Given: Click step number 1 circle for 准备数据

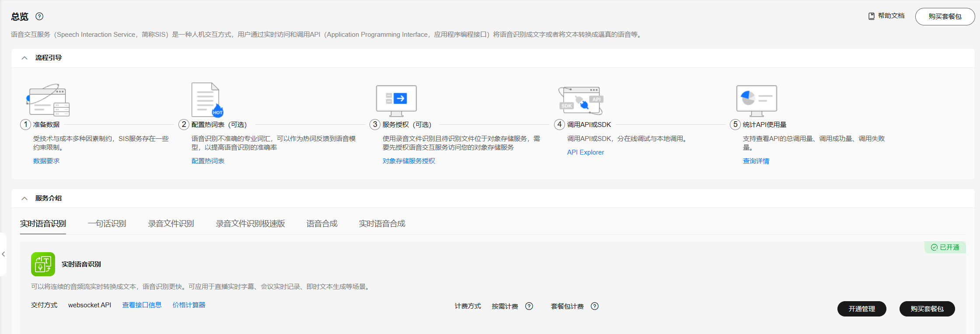Looking at the screenshot, I should point(25,124).
